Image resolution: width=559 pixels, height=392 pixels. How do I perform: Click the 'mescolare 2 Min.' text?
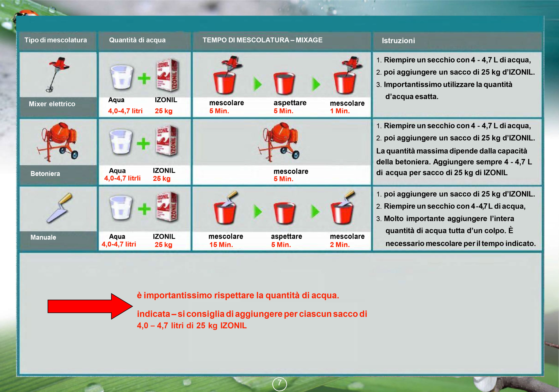[x=347, y=241]
